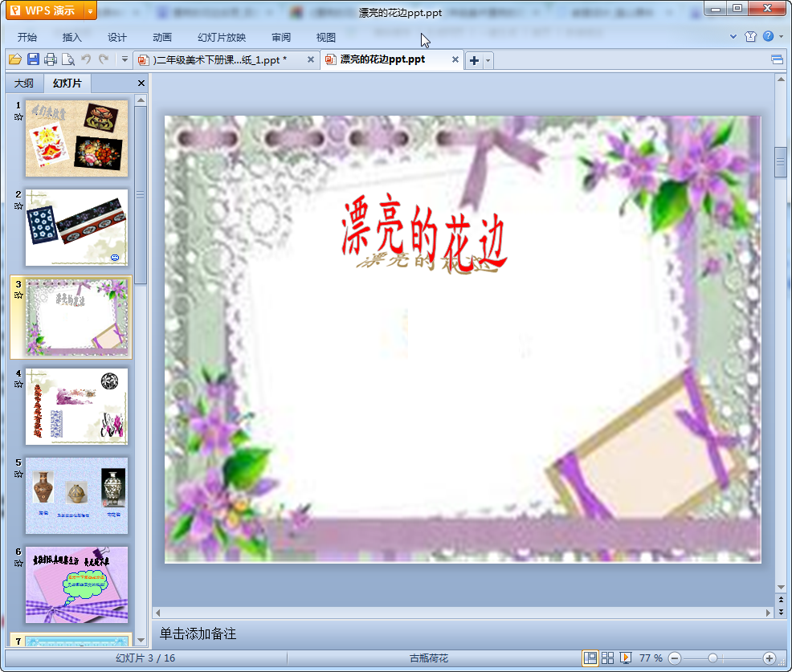Viewport: 792px width, 672px height.
Task: Click the 古瓶荷花 theme name in status bar
Action: click(429, 658)
